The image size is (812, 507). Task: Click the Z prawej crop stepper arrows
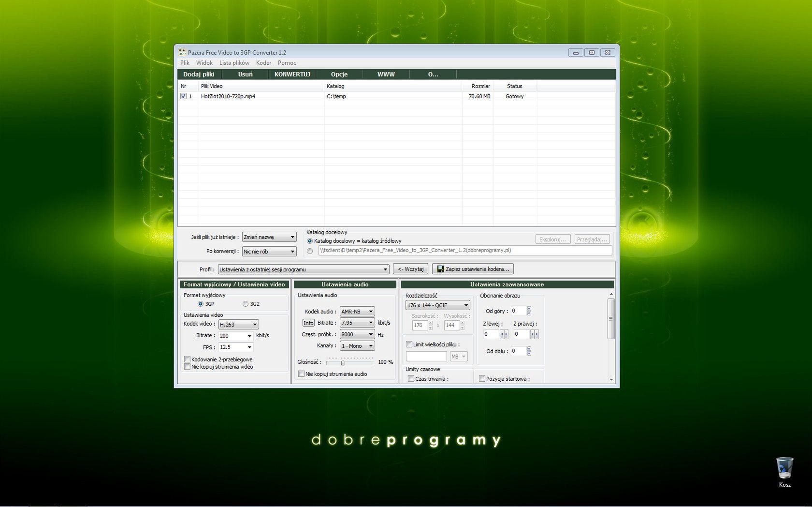pos(534,334)
